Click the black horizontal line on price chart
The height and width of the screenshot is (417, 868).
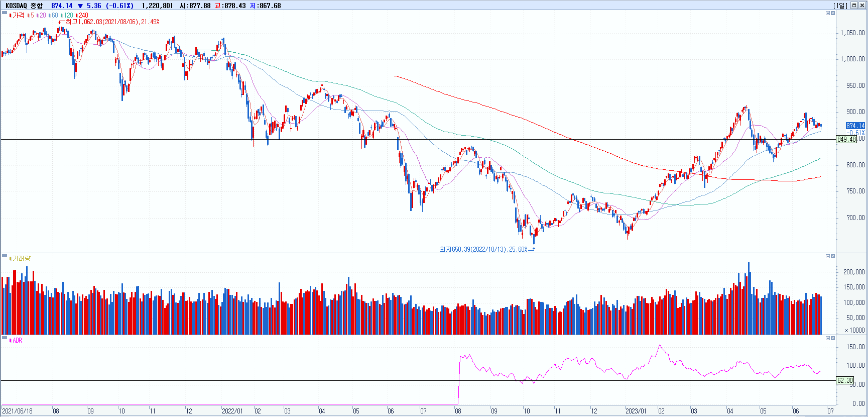[418, 139]
